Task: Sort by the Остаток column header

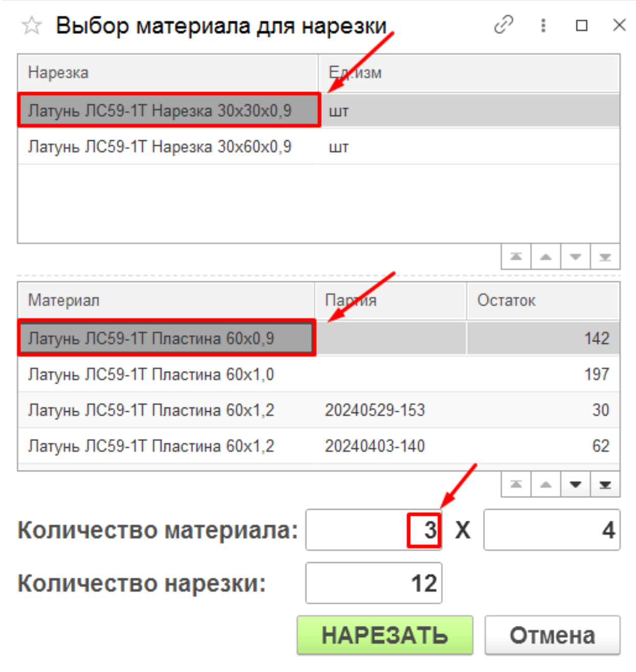Action: 543,300
